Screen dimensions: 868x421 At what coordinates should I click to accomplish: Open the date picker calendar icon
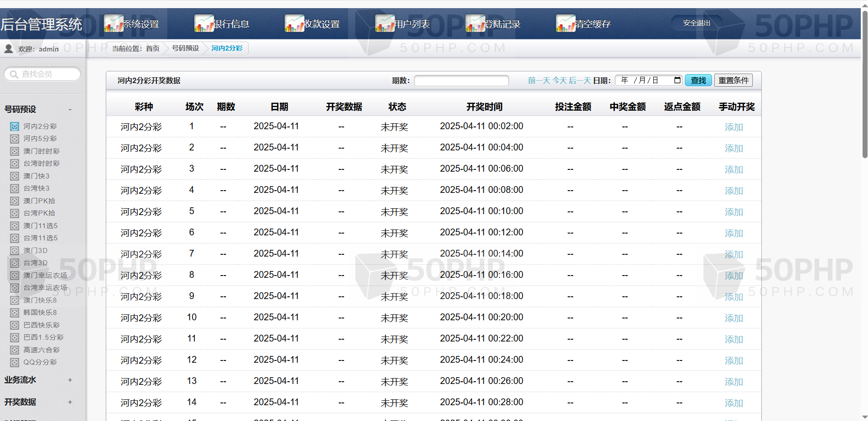677,80
